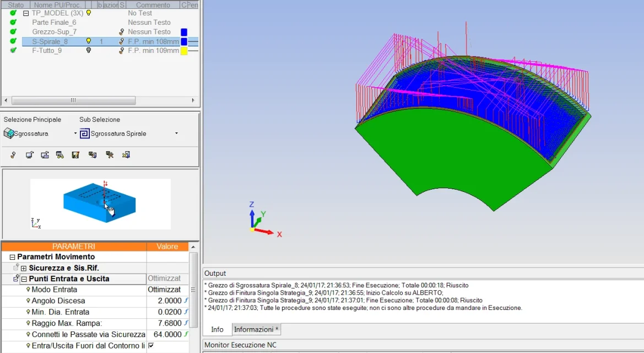Click the green status checkmark for Grezzo-Sup_7
This screenshot has width=644, height=353.
coord(13,31)
